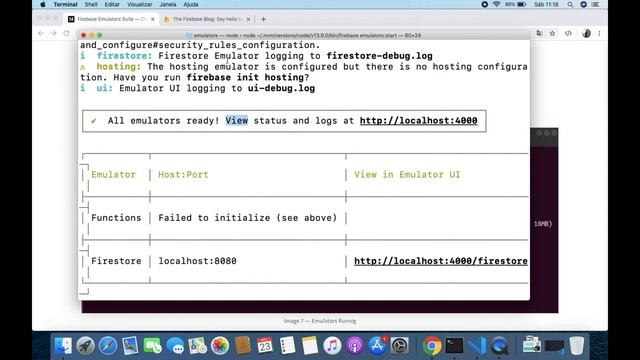Click the Emulator column header
The height and width of the screenshot is (360, 640).
point(113,175)
